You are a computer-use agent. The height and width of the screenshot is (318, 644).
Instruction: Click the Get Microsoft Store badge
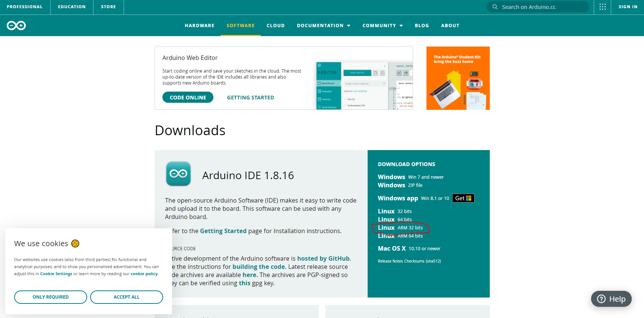[x=463, y=198]
